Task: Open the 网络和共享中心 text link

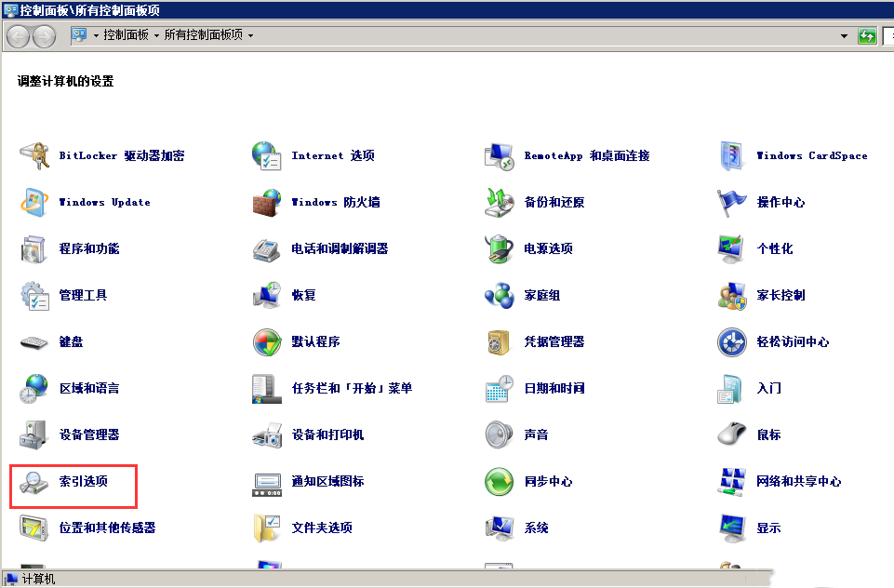Action: point(799,482)
